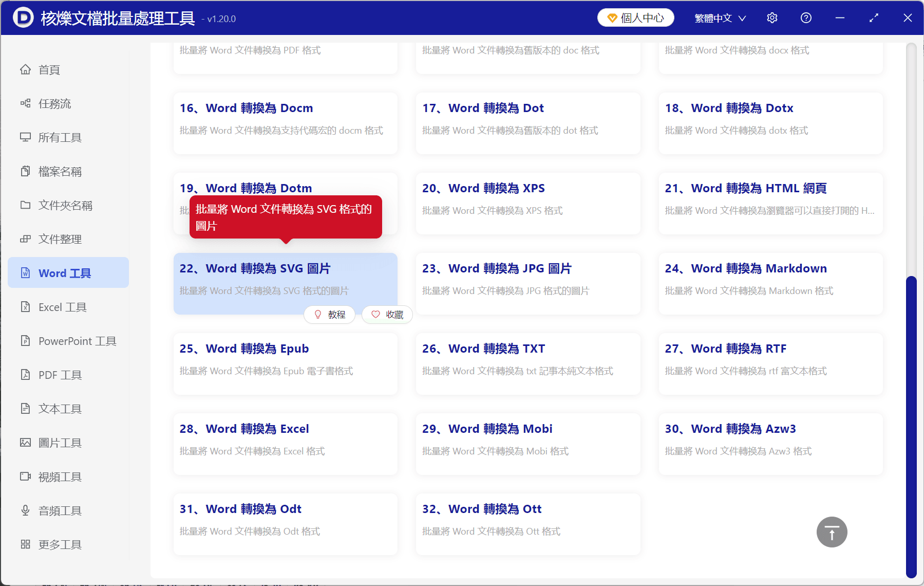Viewport: 924px width, 586px height.
Task: Open the settings gear in title bar
Action: point(771,17)
